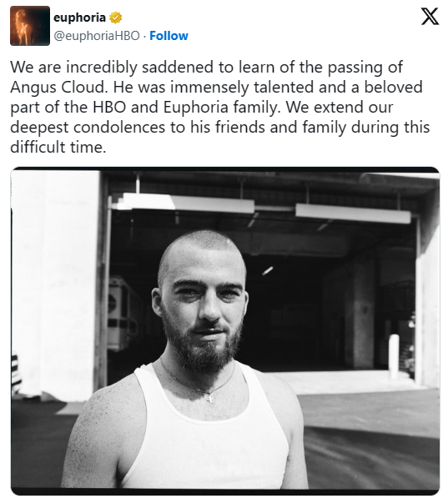Click the left fluorescent light fixture in photo

pyautogui.click(x=186, y=204)
